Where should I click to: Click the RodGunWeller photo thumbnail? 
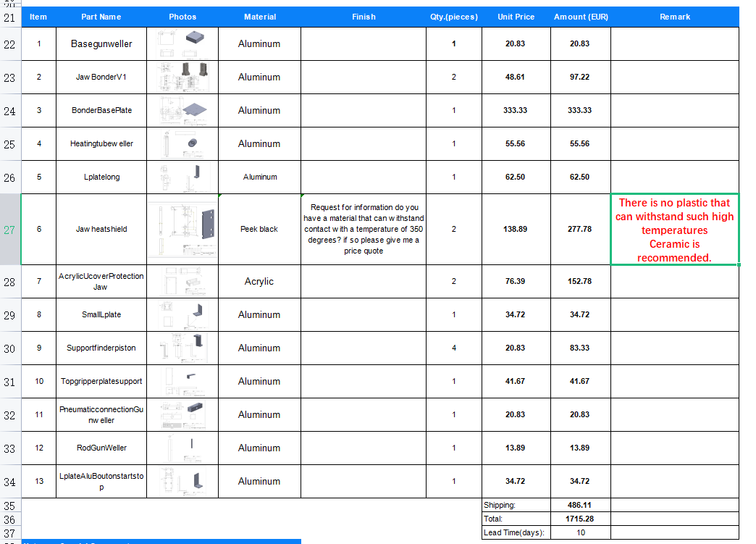point(182,448)
